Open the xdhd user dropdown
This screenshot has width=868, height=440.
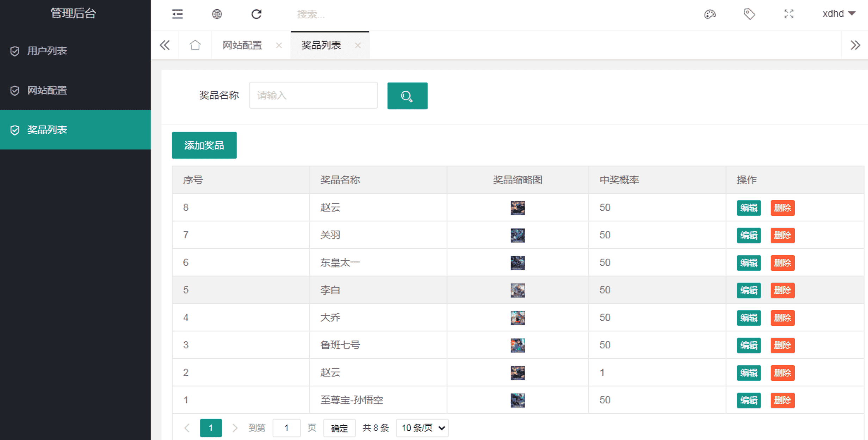(x=838, y=14)
